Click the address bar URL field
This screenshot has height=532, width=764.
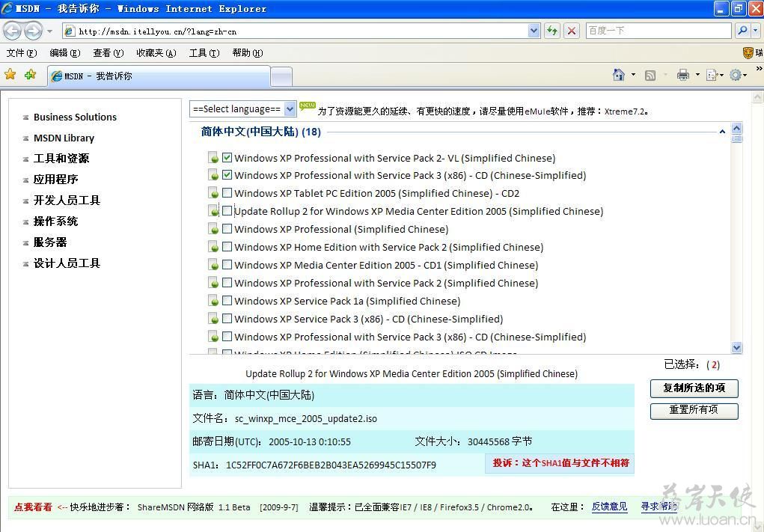pos(302,31)
